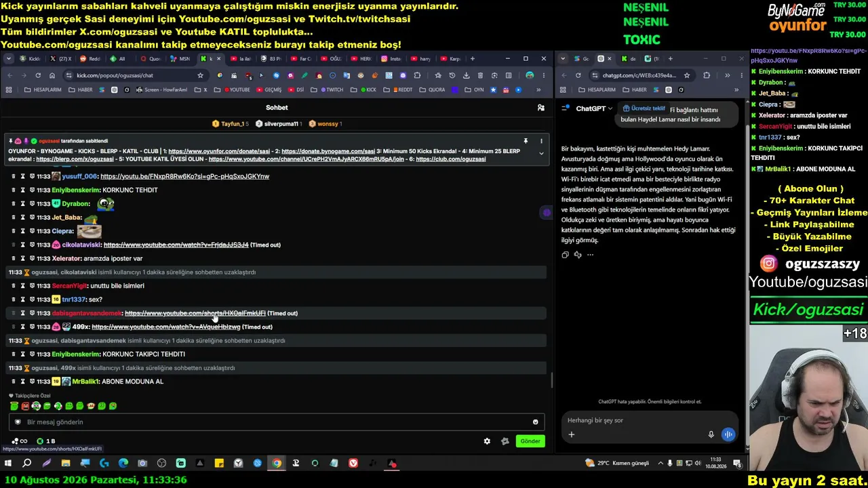Click Tayfun_1 in top gifters row

(232, 124)
